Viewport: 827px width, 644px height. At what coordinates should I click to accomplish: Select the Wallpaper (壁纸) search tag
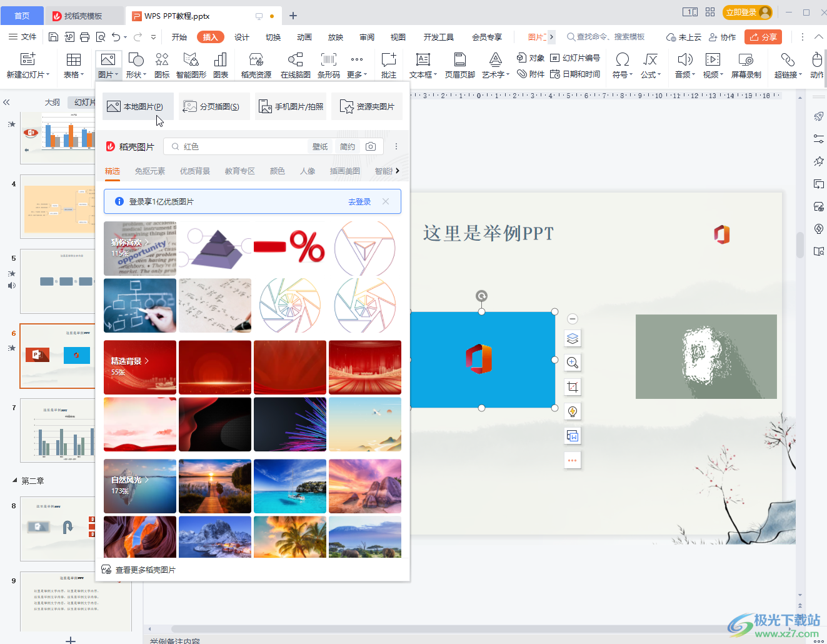pos(320,146)
